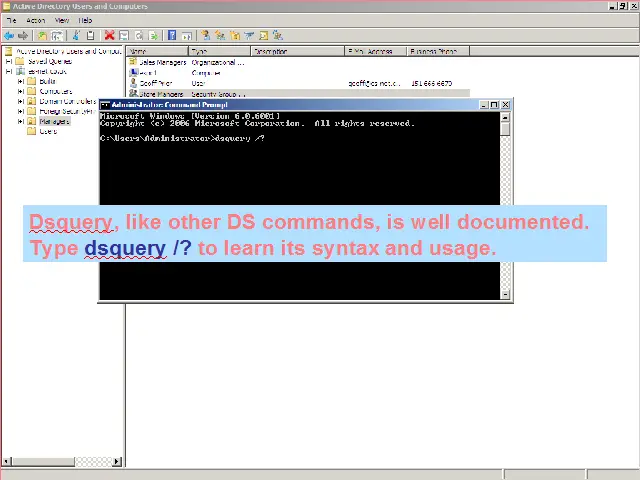
Task: Expand the ForeignSecurityPrincipals folder
Action: click(x=20, y=111)
